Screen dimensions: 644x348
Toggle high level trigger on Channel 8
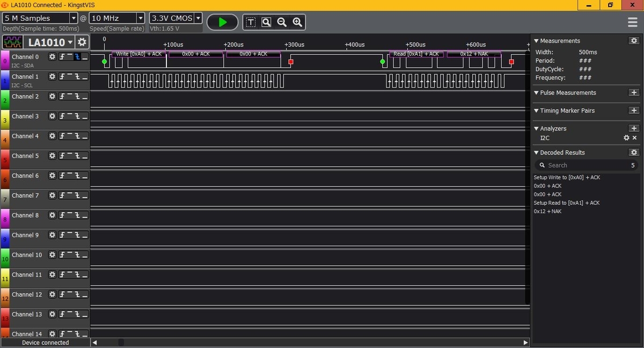click(70, 215)
